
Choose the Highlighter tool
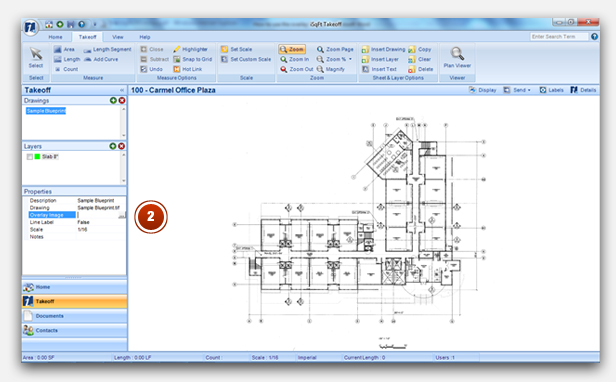pyautogui.click(x=191, y=49)
